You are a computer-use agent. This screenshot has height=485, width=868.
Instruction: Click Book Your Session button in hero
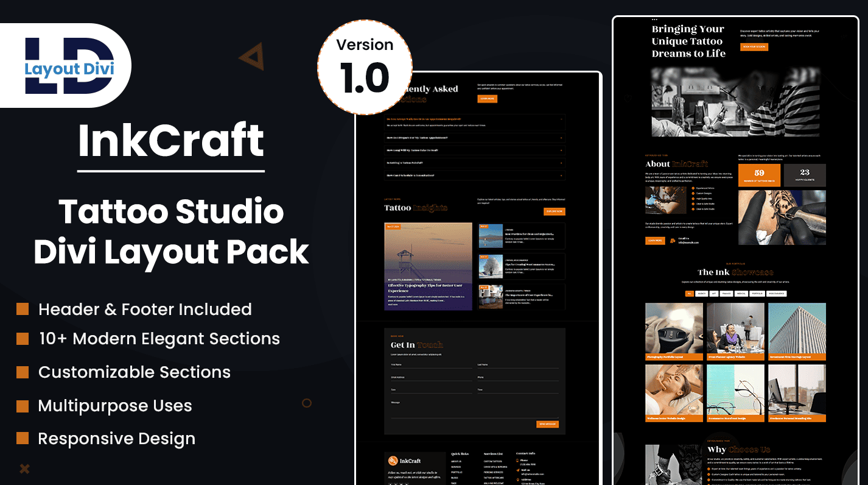pos(754,46)
